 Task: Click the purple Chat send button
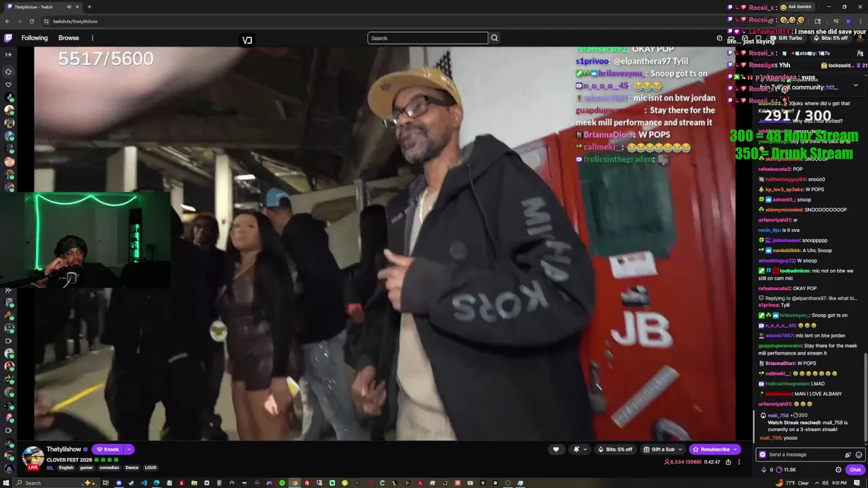tap(855, 470)
